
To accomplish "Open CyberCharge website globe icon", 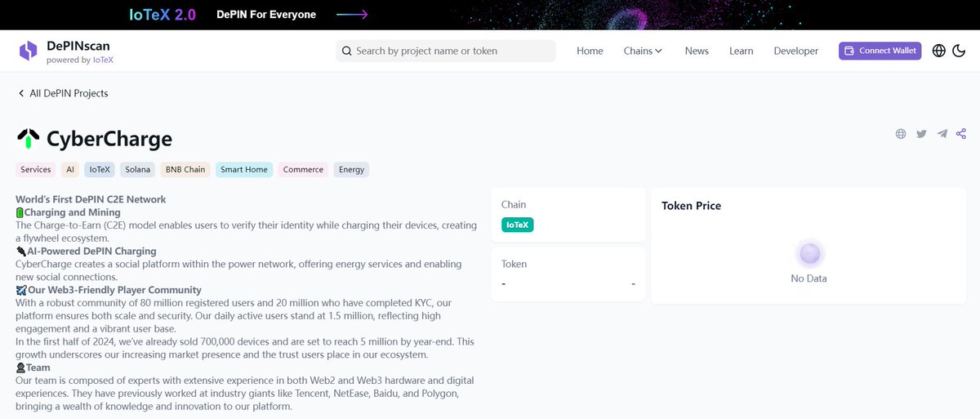I will pyautogui.click(x=901, y=134).
